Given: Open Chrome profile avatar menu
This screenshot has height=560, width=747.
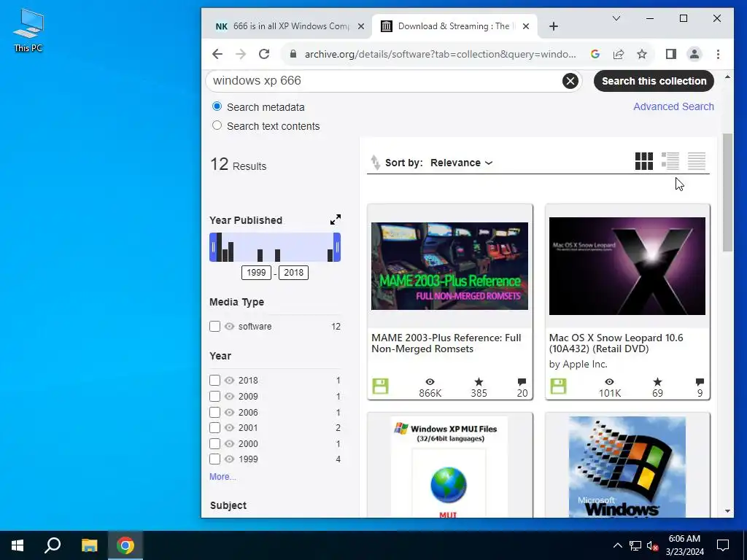Looking at the screenshot, I should click(694, 54).
